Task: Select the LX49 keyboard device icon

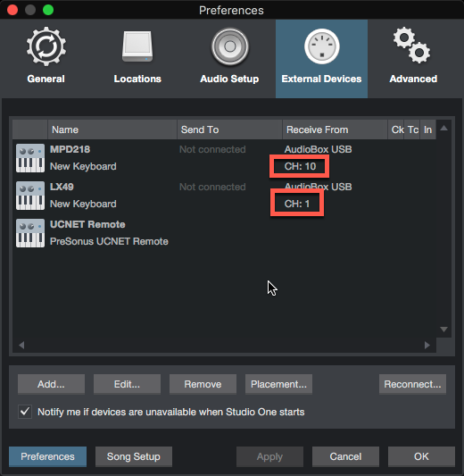Action: point(30,196)
